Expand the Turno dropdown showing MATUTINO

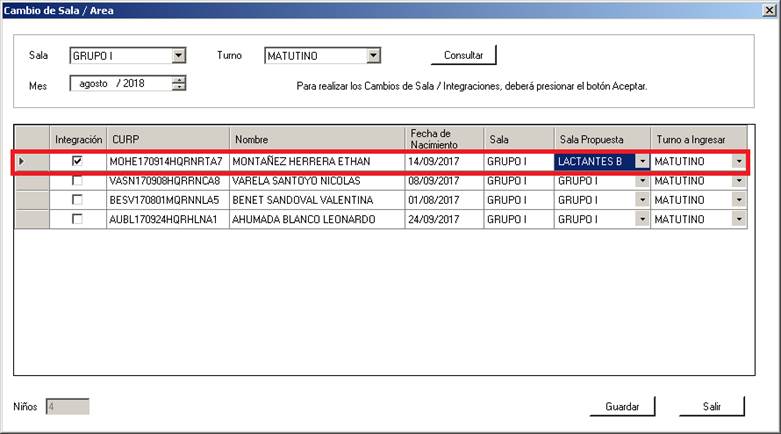coord(373,57)
